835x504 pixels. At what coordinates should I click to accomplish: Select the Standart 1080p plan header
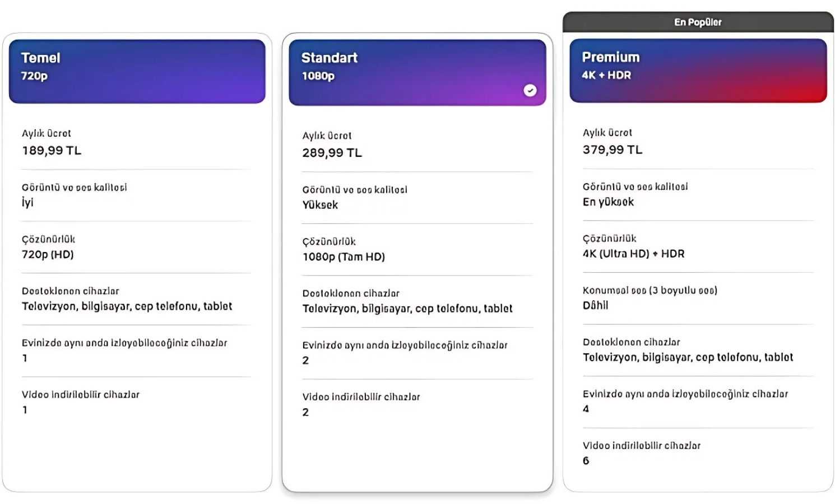417,72
